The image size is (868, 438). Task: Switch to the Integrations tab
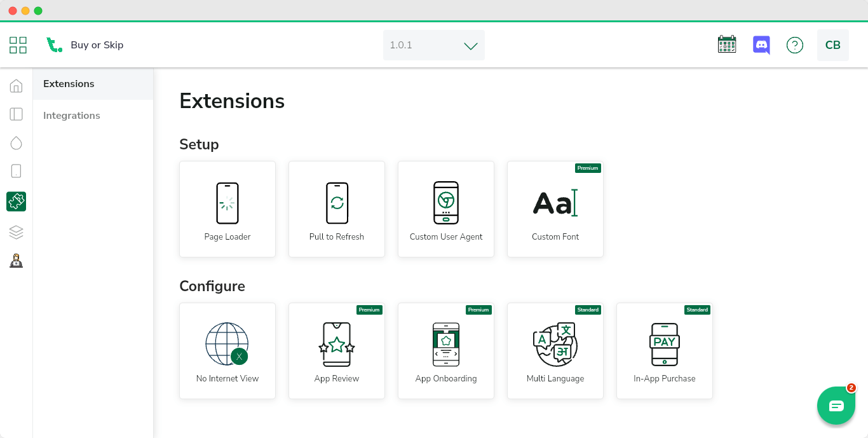[72, 116]
